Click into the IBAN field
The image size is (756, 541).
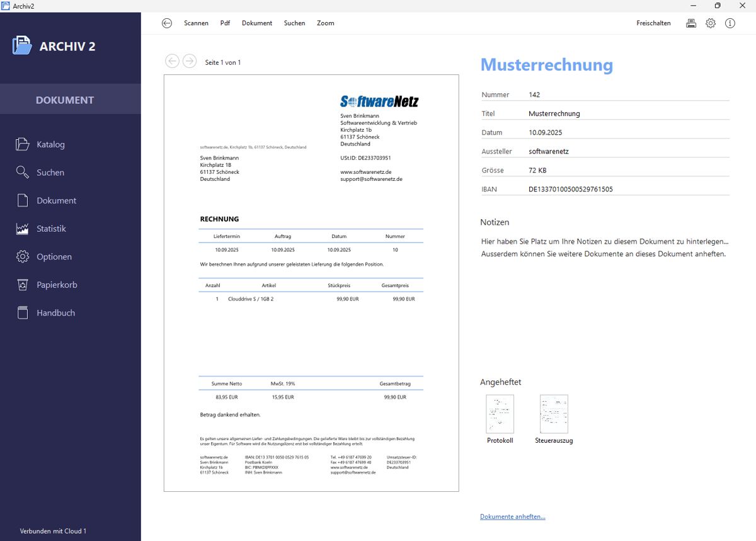627,190
